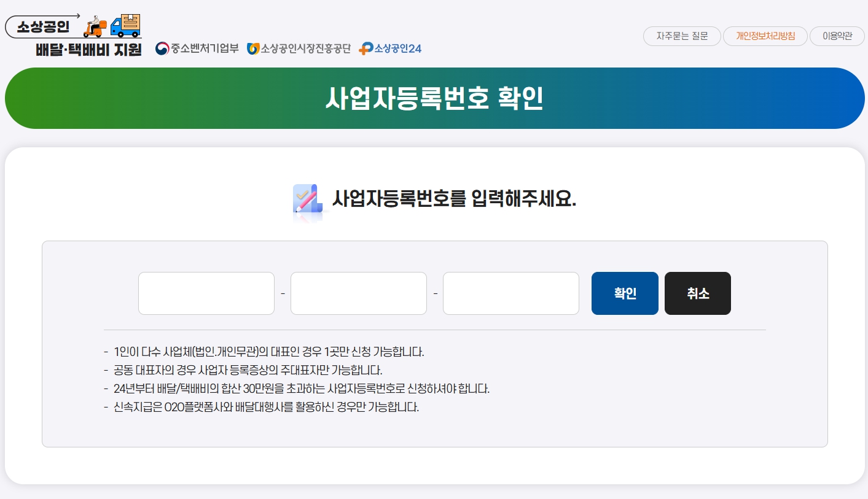Click the note starting with 신속지급은 O2O플랫폼사와

pos(266,407)
